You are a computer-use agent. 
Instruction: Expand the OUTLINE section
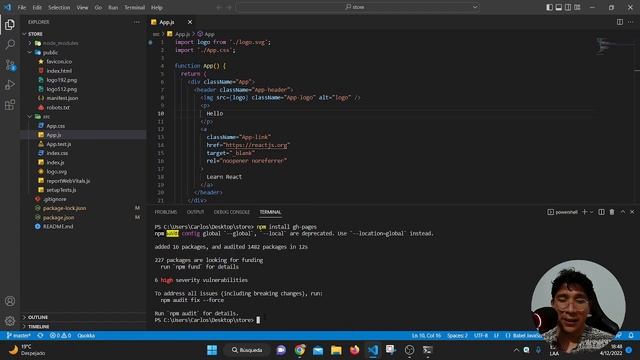pyautogui.click(x=38, y=317)
